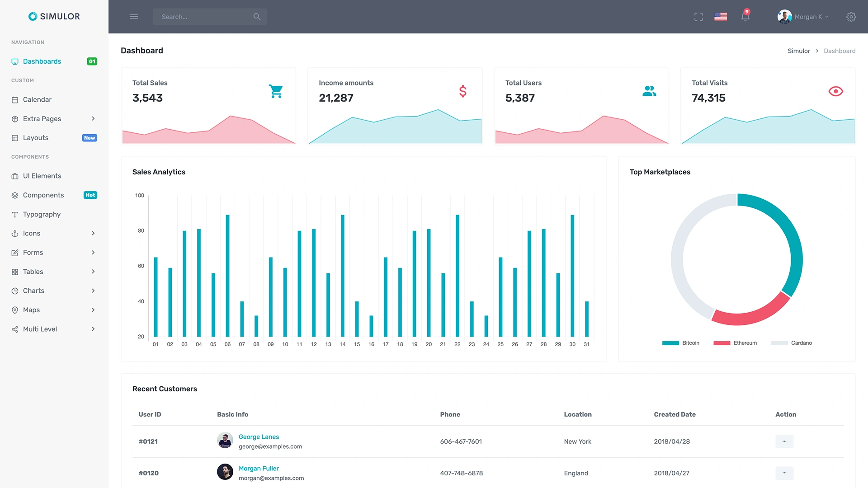868x488 pixels.
Task: Open the notifications bell
Action: [745, 17]
